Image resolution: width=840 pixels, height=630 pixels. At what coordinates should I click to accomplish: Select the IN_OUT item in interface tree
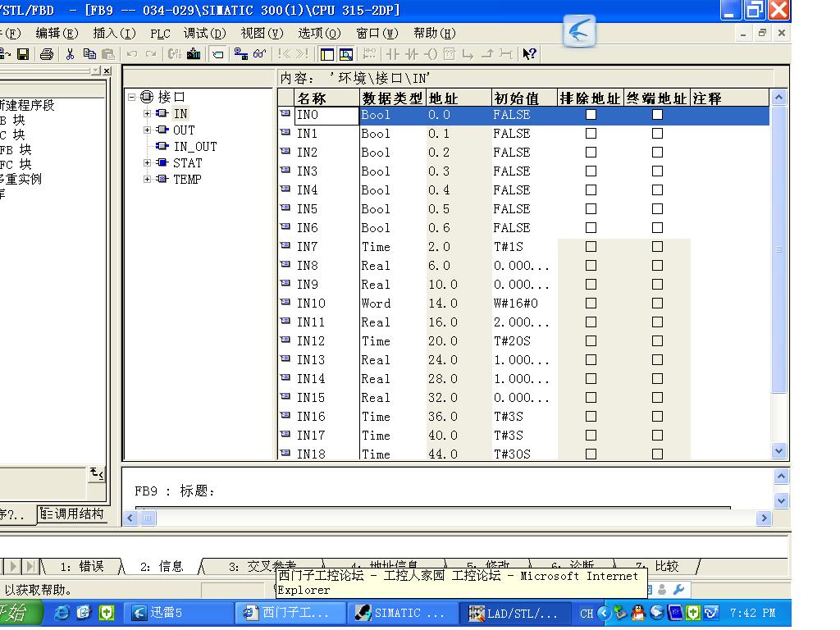click(x=194, y=147)
